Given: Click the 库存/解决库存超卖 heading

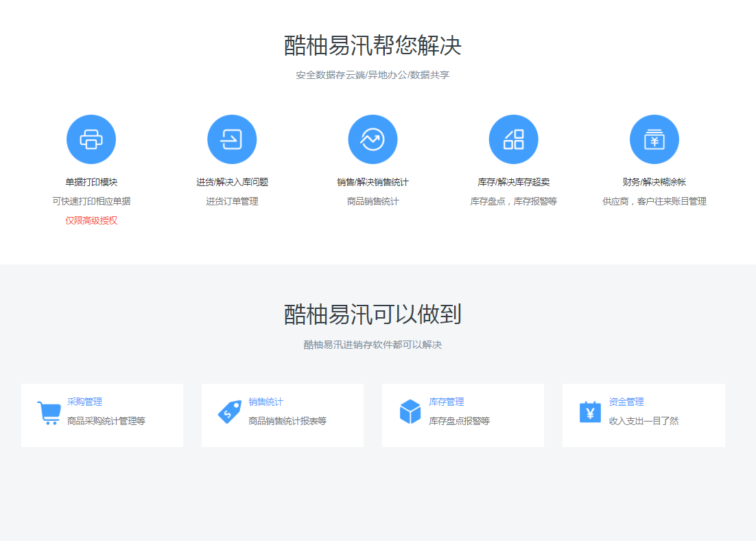Looking at the screenshot, I should 513,183.
